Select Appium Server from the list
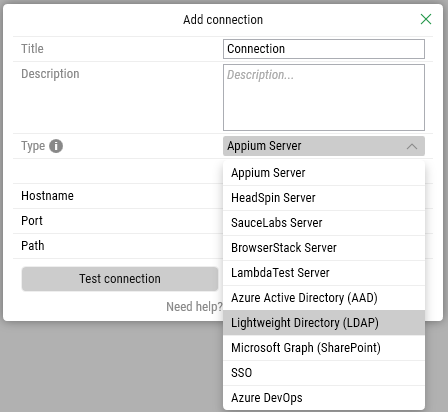The image size is (448, 412). click(x=324, y=173)
